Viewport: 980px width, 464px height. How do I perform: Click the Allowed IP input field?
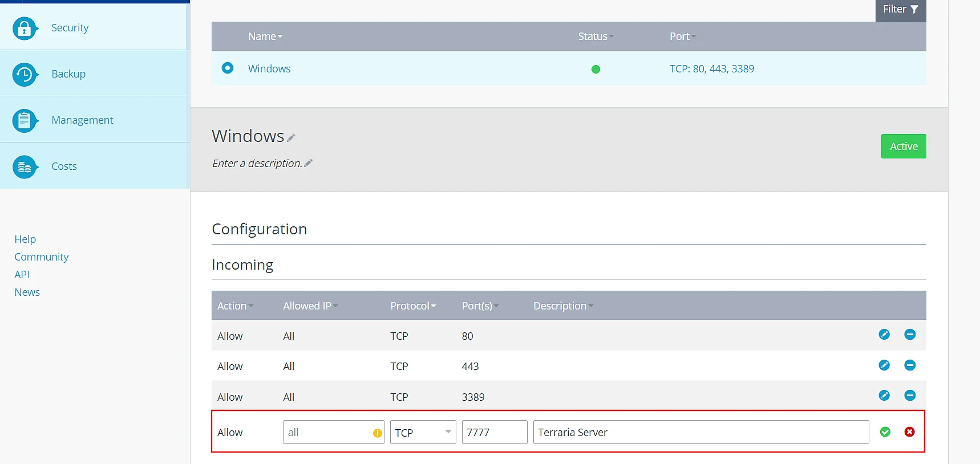click(x=333, y=432)
